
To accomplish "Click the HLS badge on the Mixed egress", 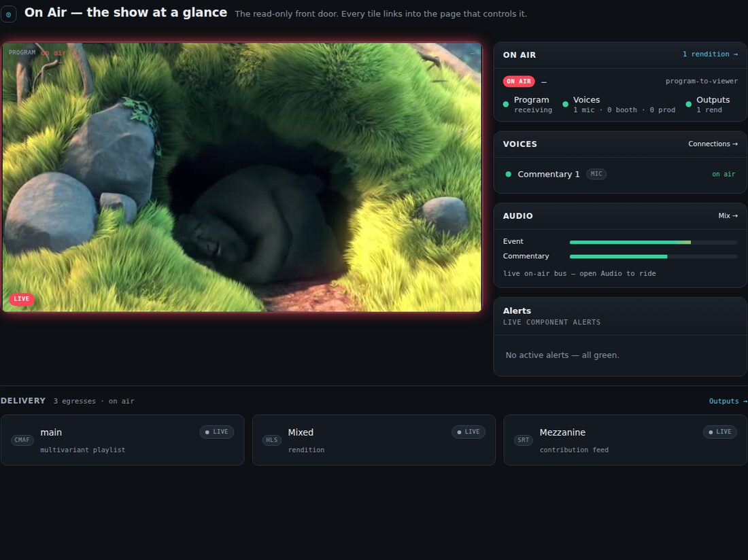I will 272,440.
